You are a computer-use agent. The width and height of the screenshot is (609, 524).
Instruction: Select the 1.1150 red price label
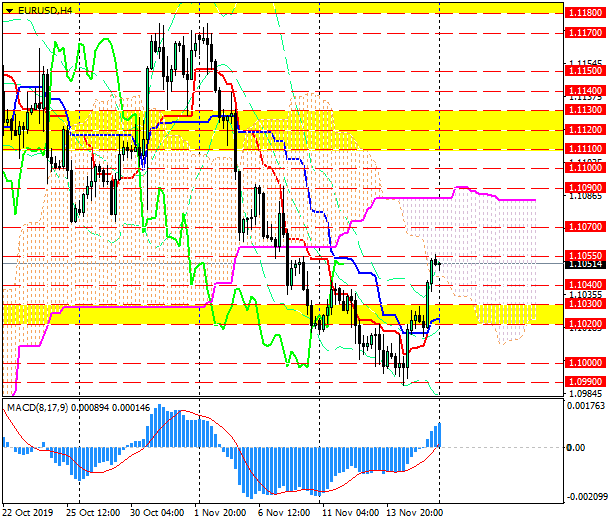(582, 71)
